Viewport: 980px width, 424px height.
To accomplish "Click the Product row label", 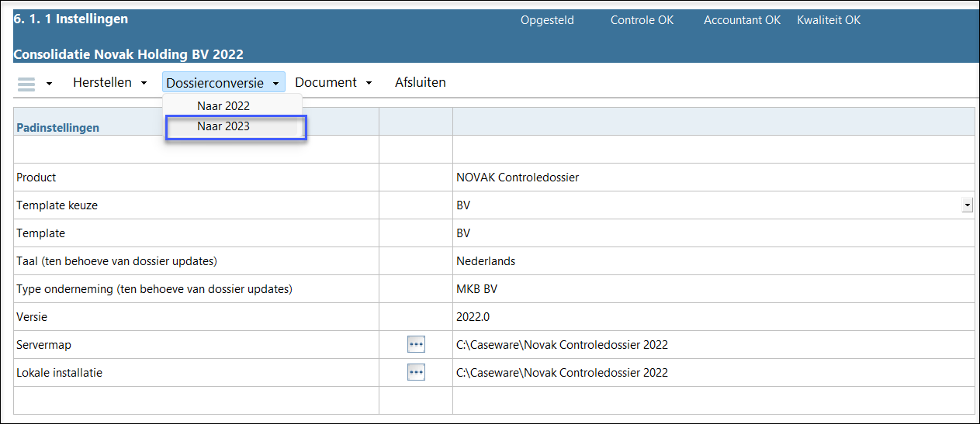I will click(36, 177).
